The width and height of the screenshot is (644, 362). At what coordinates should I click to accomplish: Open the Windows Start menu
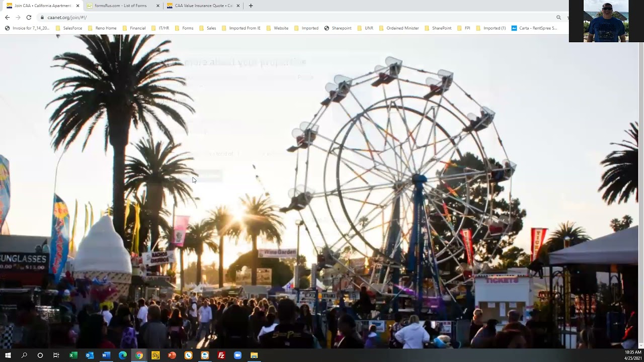[x=8, y=355]
